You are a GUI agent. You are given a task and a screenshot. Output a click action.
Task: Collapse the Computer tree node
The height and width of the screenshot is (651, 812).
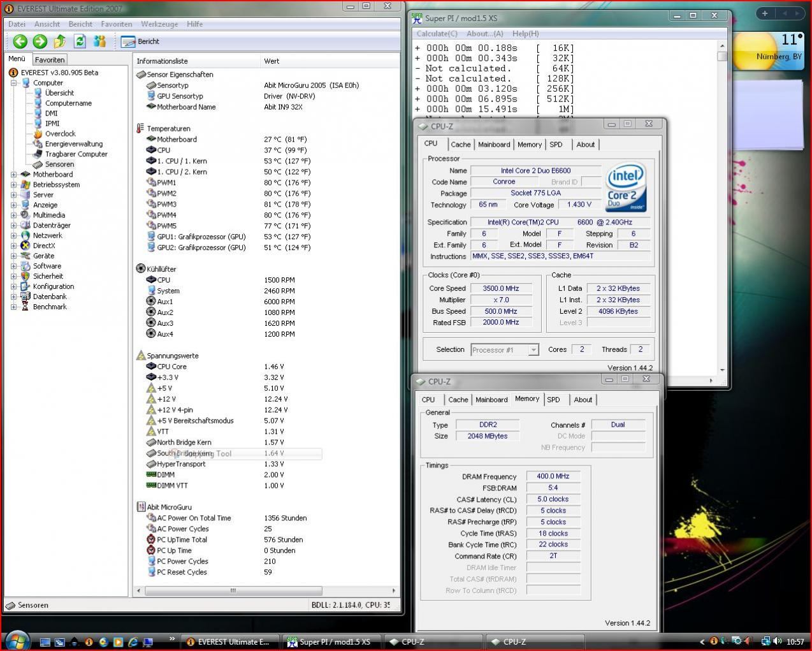tap(13, 83)
